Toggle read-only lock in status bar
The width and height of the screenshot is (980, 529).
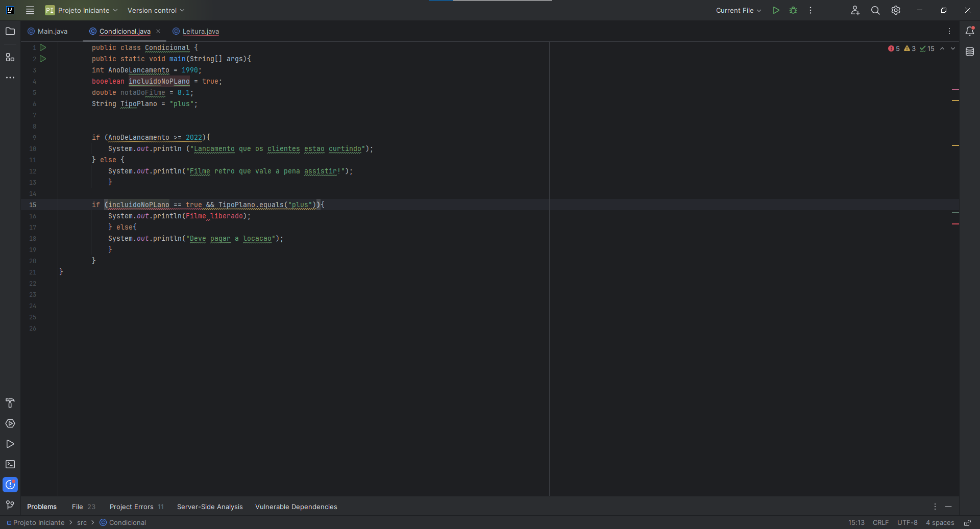(967, 523)
